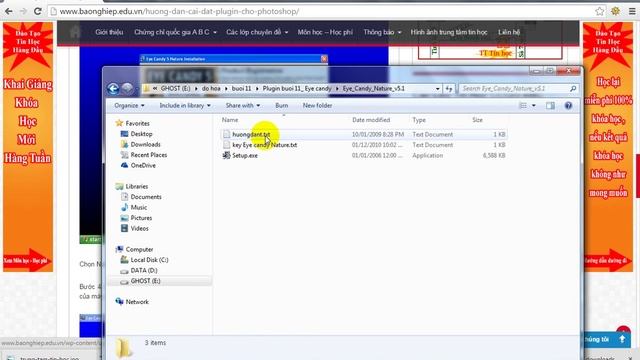Click Explorer's Forward navigation arrow

[128, 88]
